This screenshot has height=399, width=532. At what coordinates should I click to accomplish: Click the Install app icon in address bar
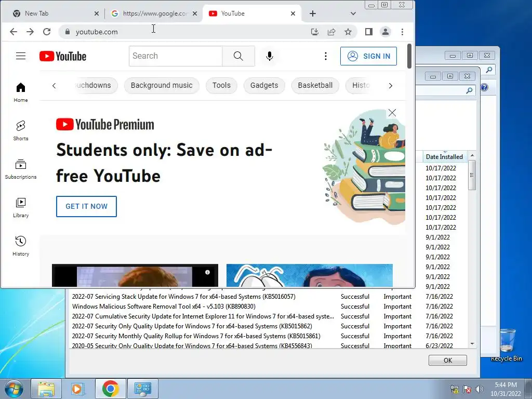[315, 32]
